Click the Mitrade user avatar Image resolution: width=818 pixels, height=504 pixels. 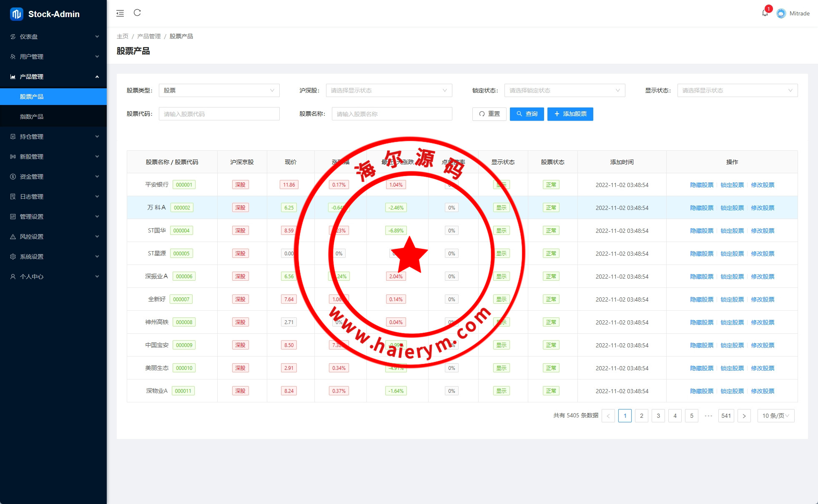coord(781,13)
